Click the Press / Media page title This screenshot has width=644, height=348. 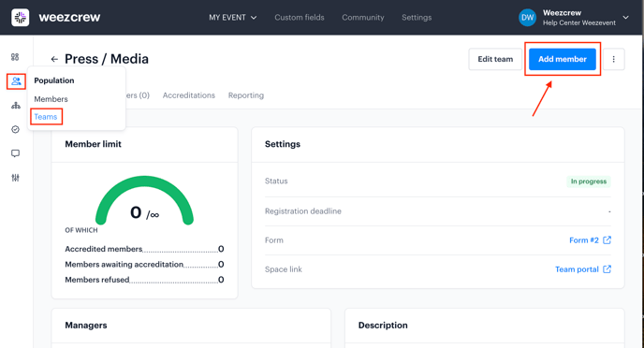(x=107, y=59)
